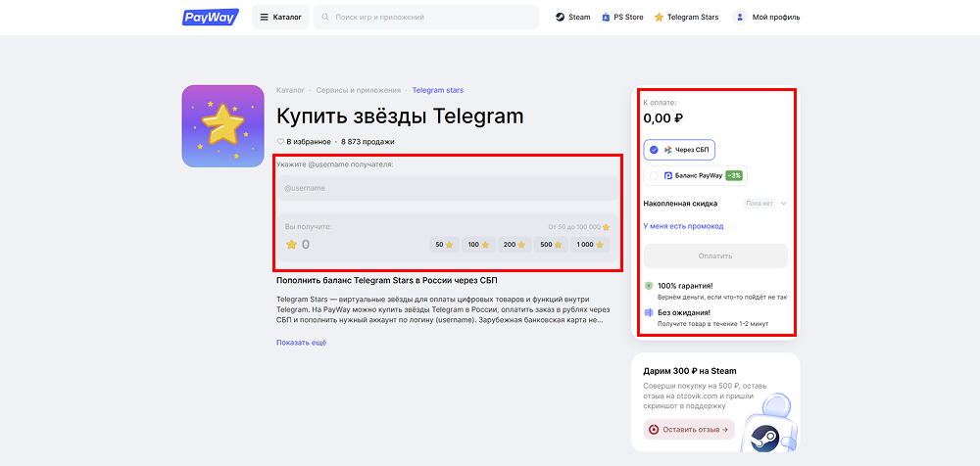
Task: Open the Telegram Stars header link
Action: pyautogui.click(x=686, y=18)
